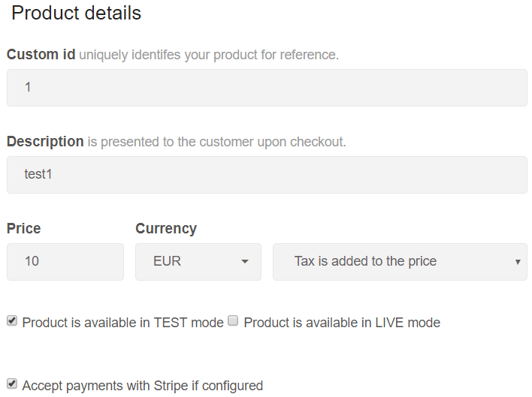Open the EUR currency dropdown

(198, 261)
